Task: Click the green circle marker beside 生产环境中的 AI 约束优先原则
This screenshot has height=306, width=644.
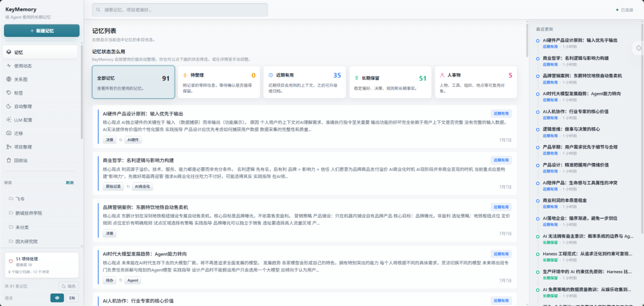Action: coord(538,272)
